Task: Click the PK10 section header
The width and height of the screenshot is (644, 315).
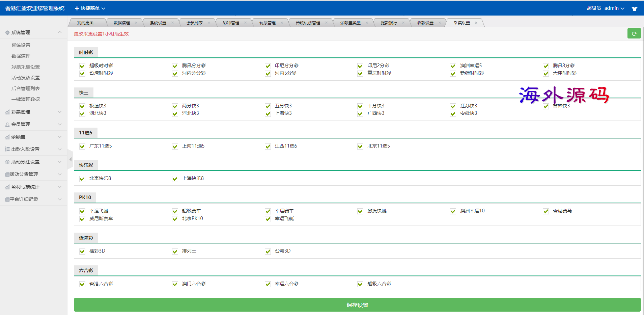Action: (x=85, y=198)
